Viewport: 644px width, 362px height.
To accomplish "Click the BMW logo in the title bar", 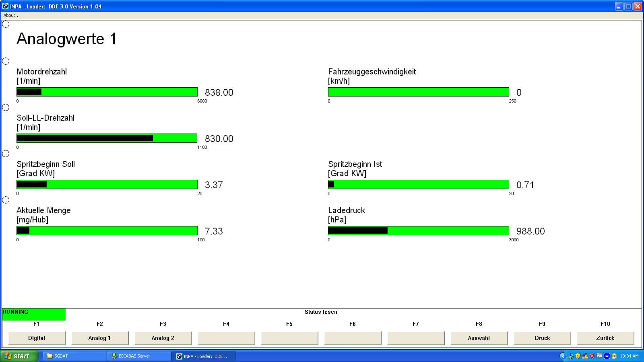I will click(5, 6).
